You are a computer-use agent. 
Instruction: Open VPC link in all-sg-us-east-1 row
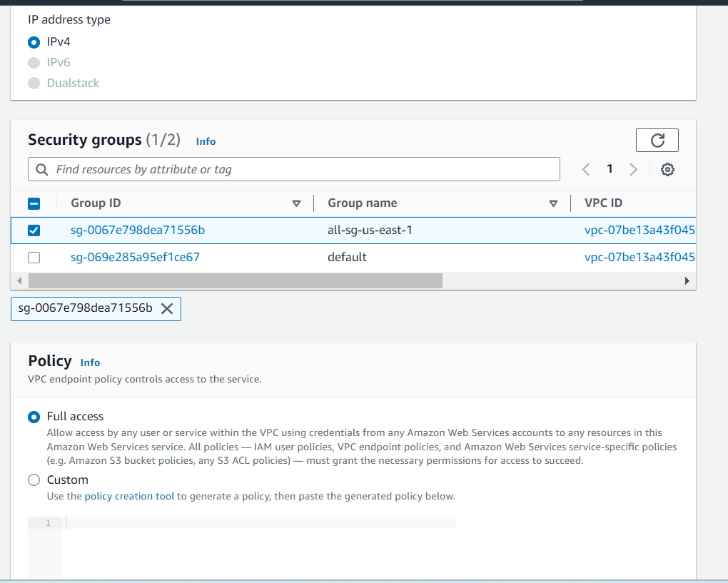coord(639,230)
